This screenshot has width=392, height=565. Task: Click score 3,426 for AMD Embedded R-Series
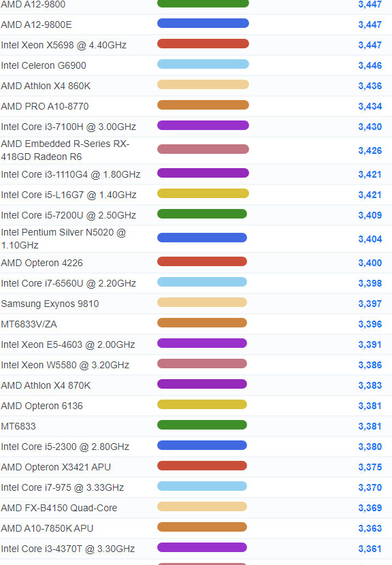click(370, 150)
